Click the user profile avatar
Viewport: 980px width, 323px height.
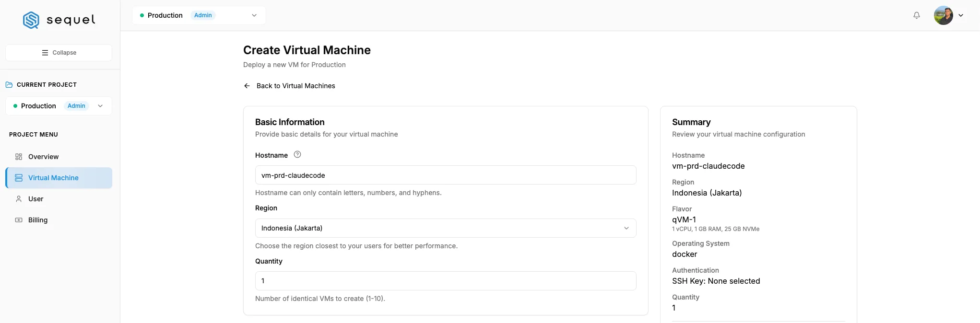pos(943,15)
